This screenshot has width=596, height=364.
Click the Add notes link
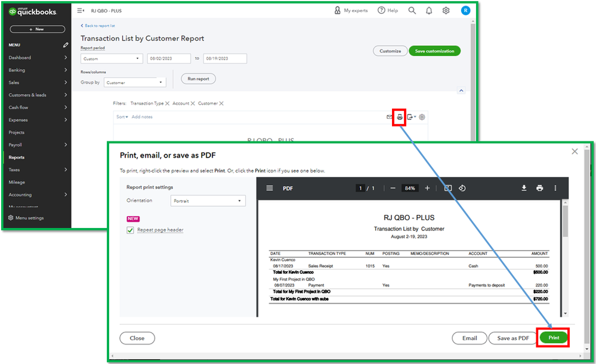142,117
